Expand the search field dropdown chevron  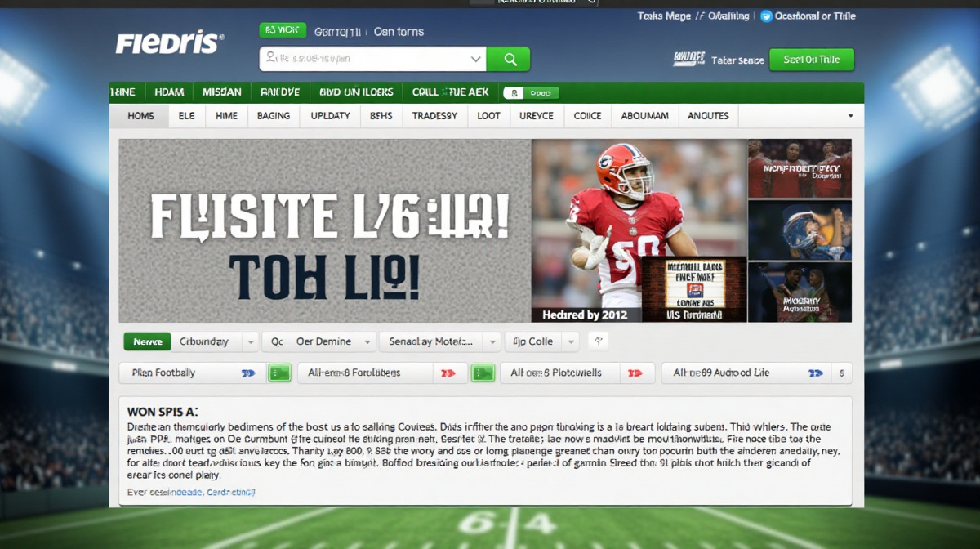476,59
